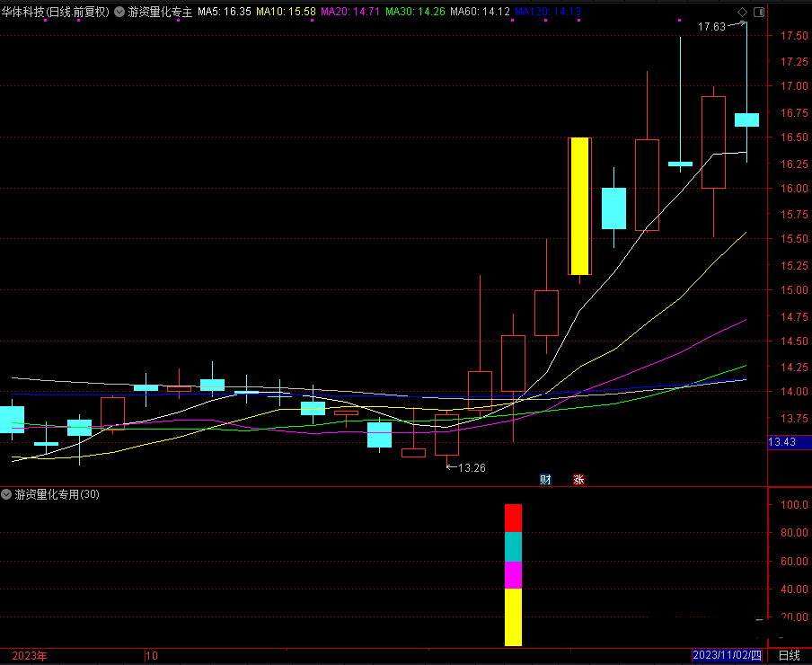Click the 华体科技 stock title label
Viewport: 812px width, 665px height.
tap(58, 12)
